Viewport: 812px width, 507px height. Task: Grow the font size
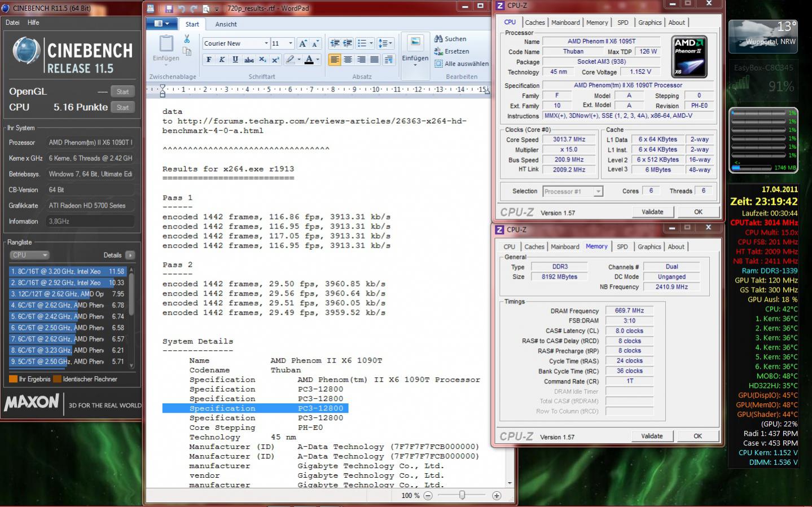(x=303, y=43)
